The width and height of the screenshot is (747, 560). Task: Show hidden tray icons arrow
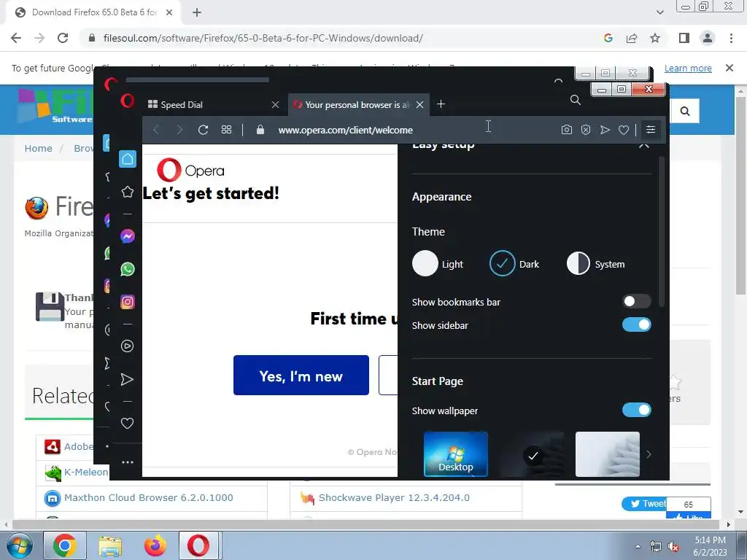click(x=638, y=546)
